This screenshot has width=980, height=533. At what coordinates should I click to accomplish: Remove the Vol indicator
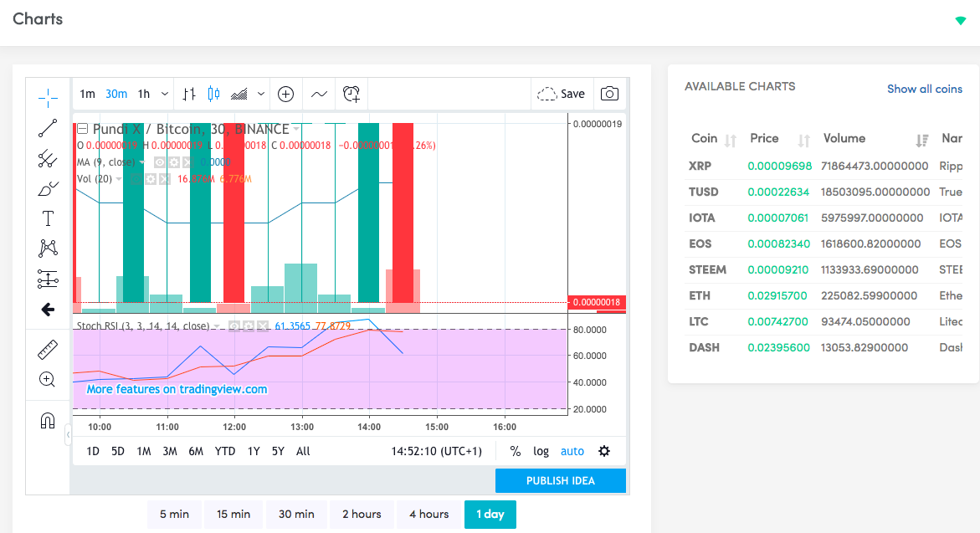[164, 179]
